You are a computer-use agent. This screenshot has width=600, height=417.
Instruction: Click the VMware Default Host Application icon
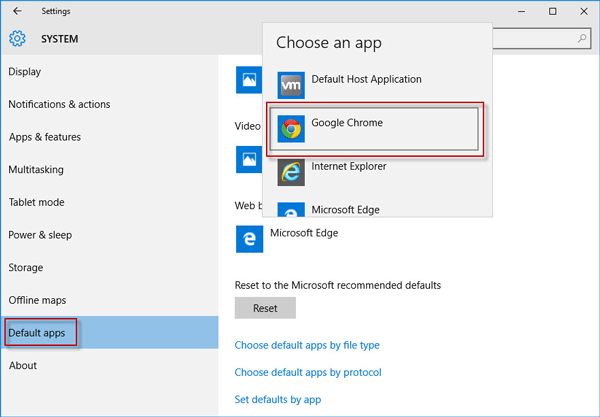(291, 85)
